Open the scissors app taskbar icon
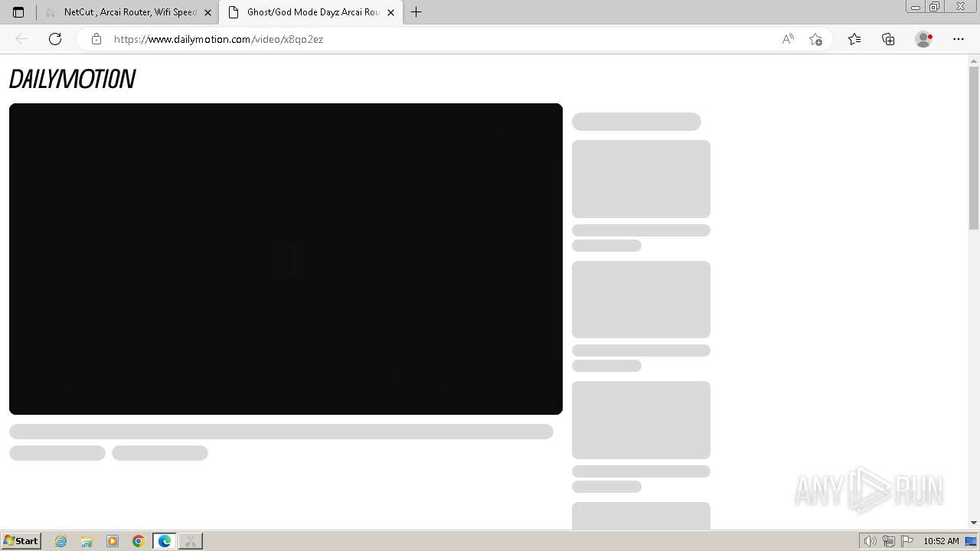980x551 pixels. tap(191, 541)
